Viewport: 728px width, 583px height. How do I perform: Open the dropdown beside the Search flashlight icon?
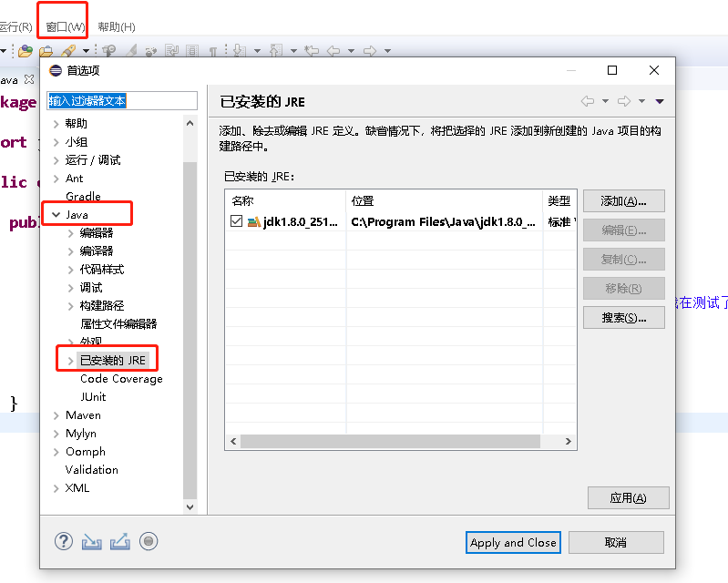pyautogui.click(x=86, y=51)
